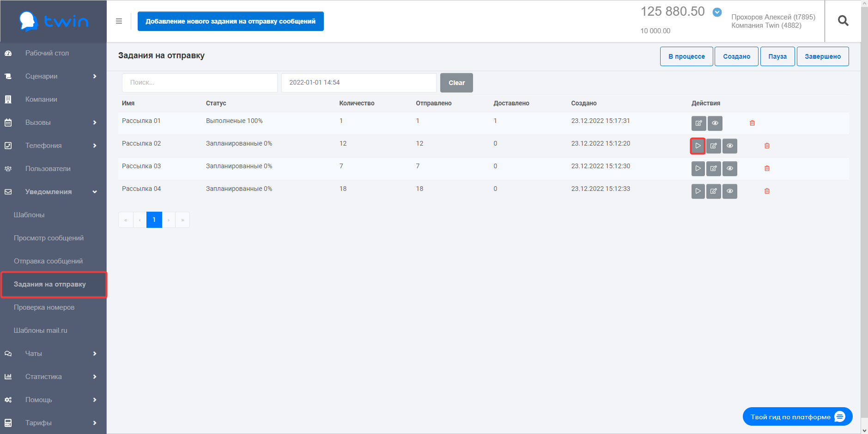View details of Рассылка 02

click(x=729, y=146)
